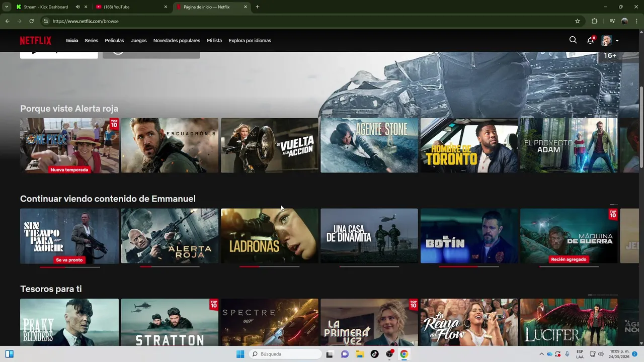Click the Tesoros para ti heading

pyautogui.click(x=51, y=289)
